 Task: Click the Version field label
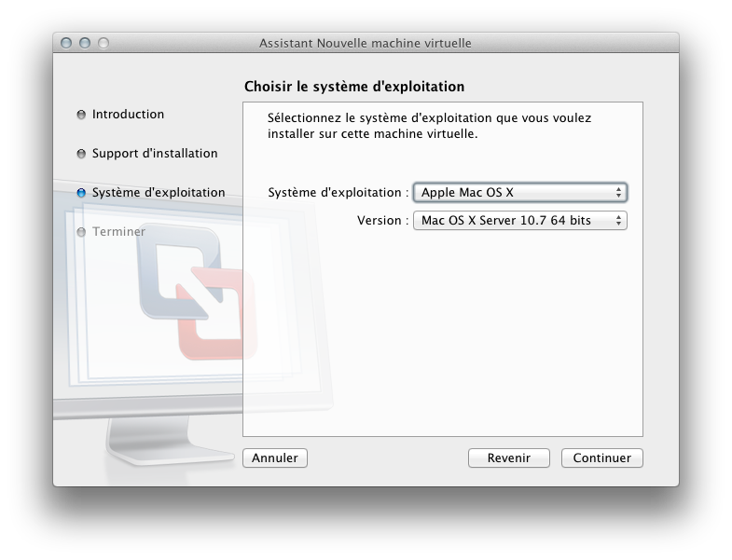click(383, 220)
